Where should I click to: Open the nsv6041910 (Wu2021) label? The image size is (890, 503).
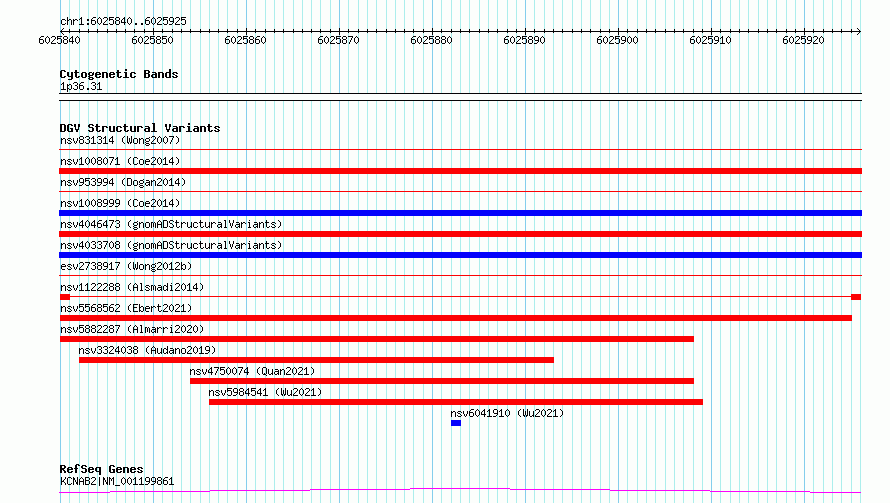tap(507, 413)
